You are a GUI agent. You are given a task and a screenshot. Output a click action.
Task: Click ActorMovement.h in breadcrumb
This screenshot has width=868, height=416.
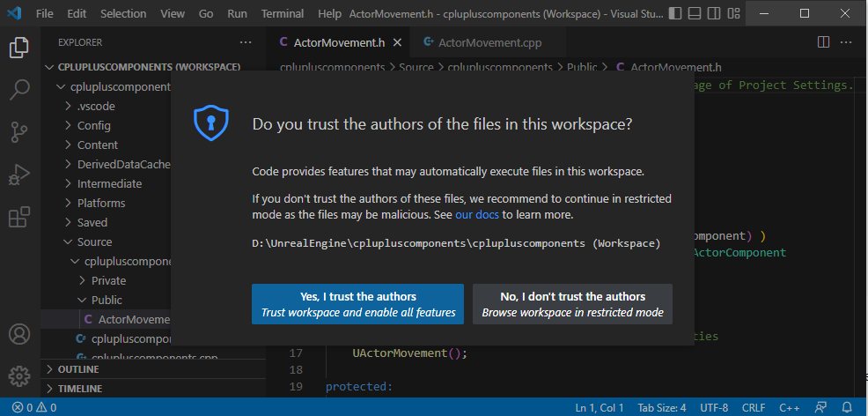(676, 67)
